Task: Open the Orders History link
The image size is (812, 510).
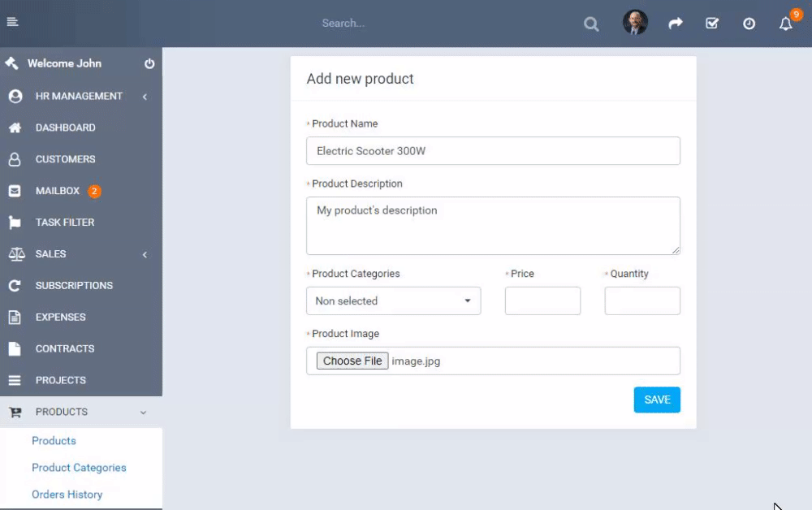Action: [x=67, y=495]
